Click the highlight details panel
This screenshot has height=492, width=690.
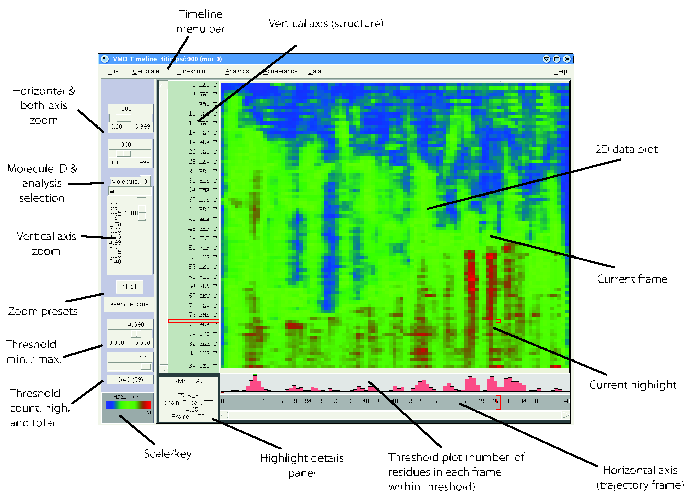click(x=188, y=399)
